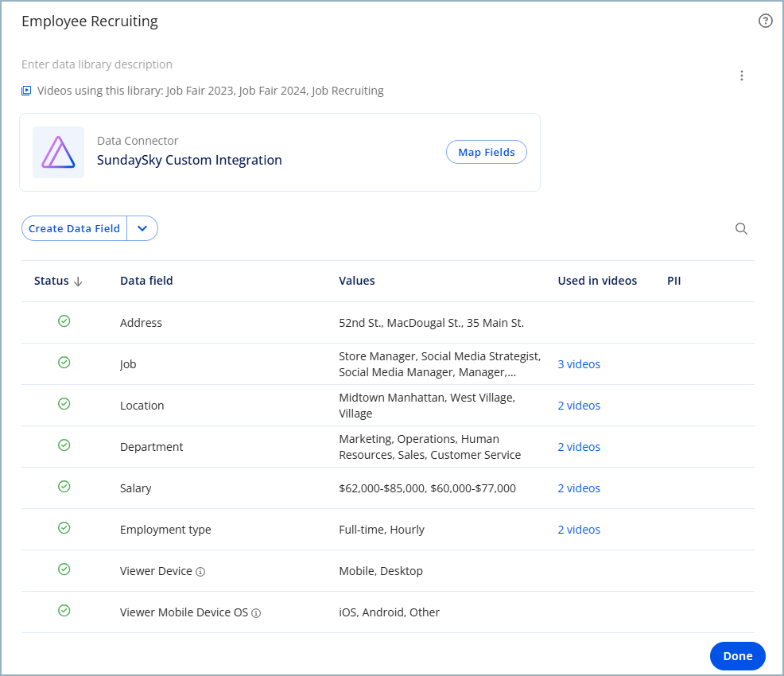784x676 pixels.
Task: Click the info icon beside Viewer Device
Action: [200, 572]
